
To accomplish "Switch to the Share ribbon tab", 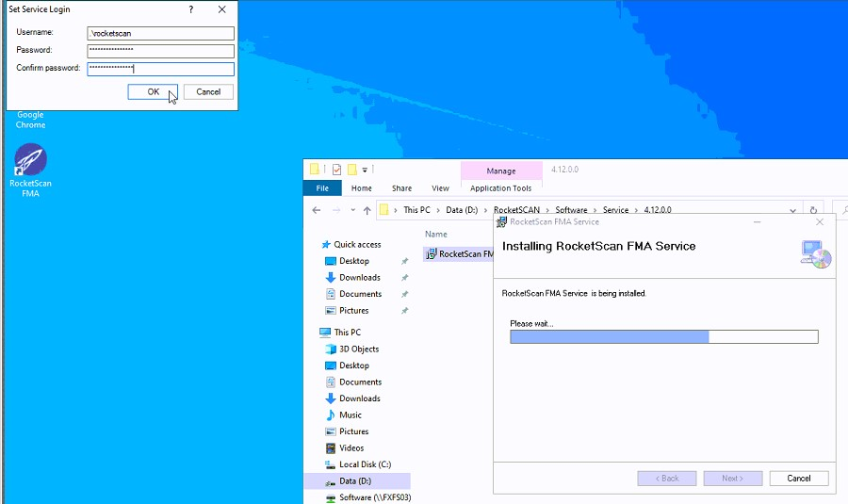I will [401, 188].
